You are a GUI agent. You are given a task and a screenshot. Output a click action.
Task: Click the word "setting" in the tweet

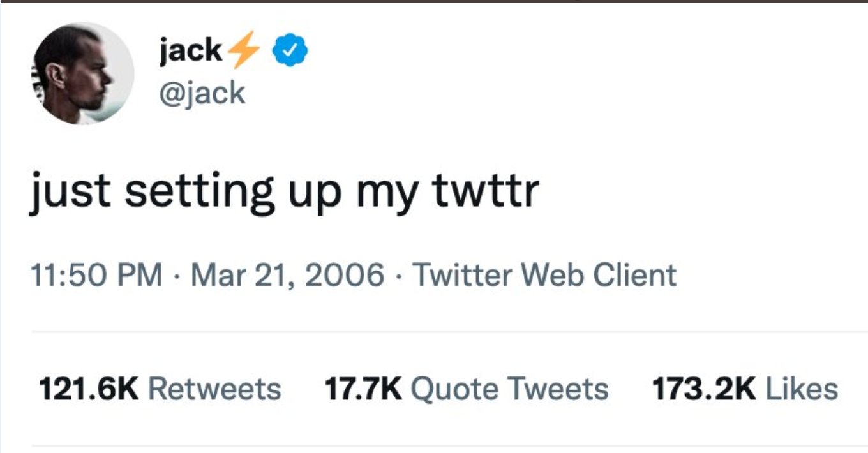coord(198,193)
